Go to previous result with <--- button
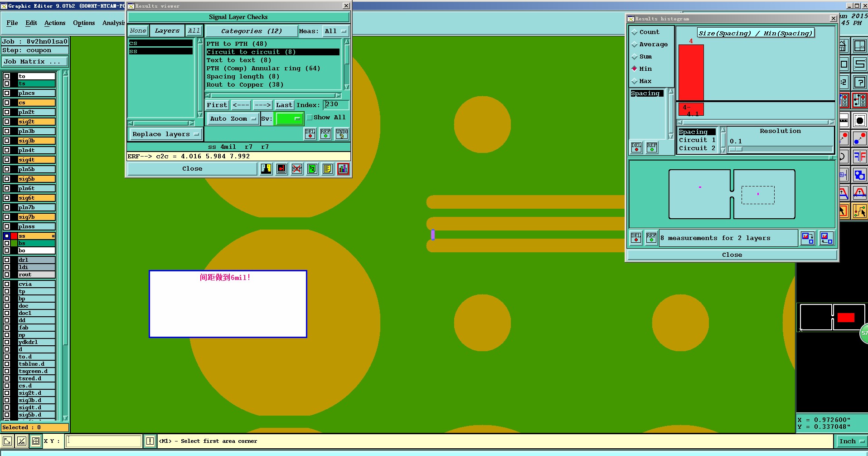 click(241, 105)
